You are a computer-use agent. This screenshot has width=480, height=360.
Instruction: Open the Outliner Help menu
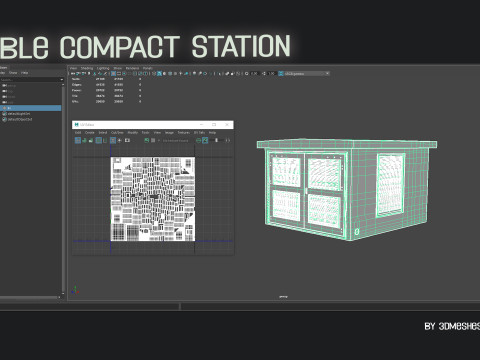click(x=25, y=73)
